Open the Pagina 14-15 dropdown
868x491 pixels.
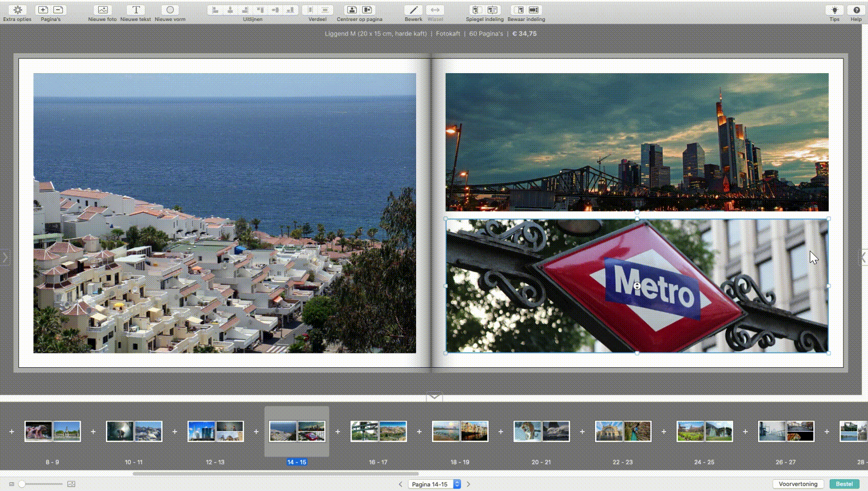click(x=435, y=484)
